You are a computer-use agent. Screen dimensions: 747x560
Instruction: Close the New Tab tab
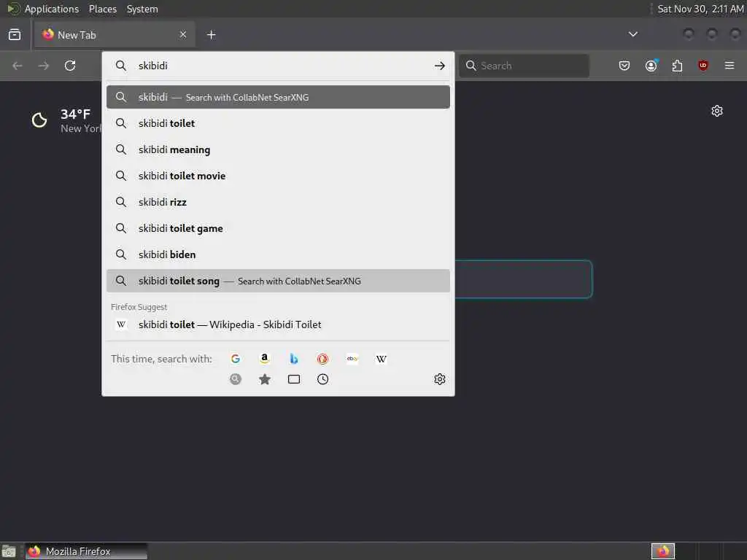[x=183, y=34]
